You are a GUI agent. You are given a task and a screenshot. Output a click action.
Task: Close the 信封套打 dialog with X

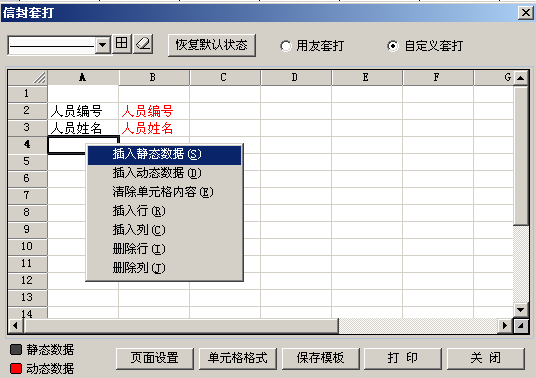526,13
